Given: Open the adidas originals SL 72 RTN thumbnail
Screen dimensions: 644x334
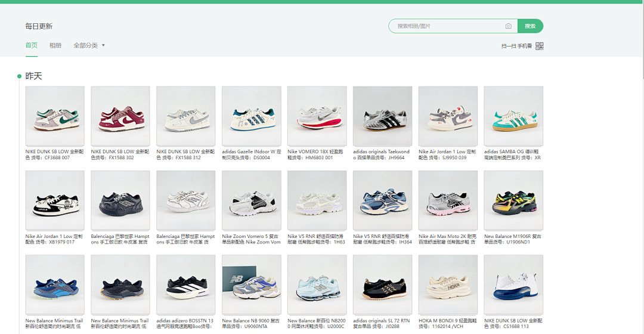Looking at the screenshot, I should point(382,284).
